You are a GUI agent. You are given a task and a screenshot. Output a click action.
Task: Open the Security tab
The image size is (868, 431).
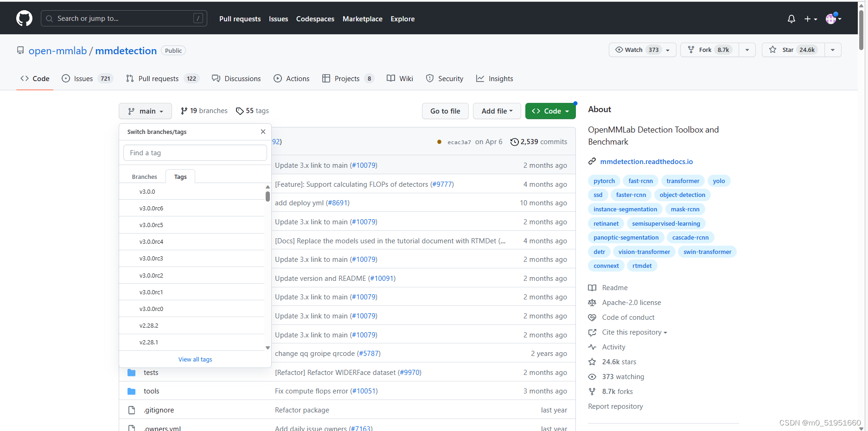pos(445,79)
